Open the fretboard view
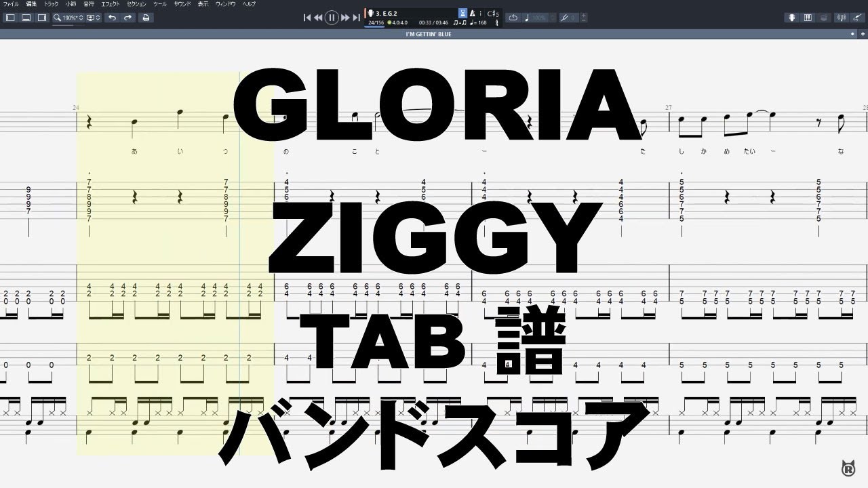The image size is (868, 488). [792, 18]
